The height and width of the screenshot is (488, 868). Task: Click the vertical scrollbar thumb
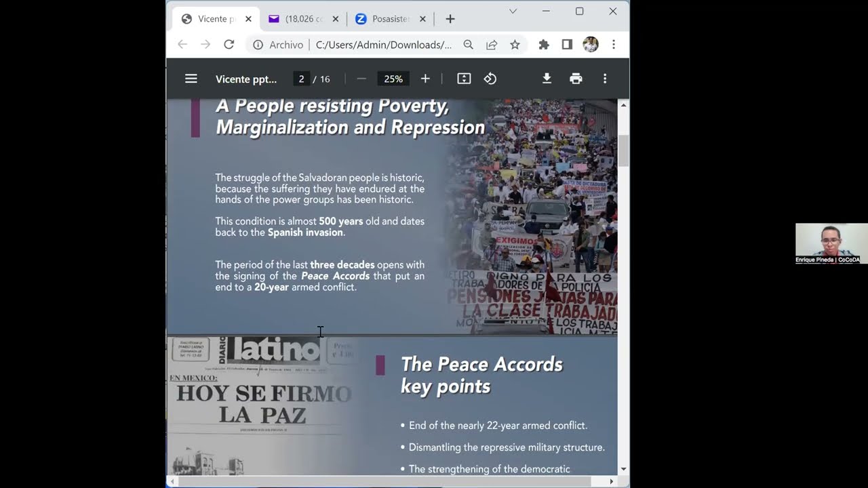point(623,150)
